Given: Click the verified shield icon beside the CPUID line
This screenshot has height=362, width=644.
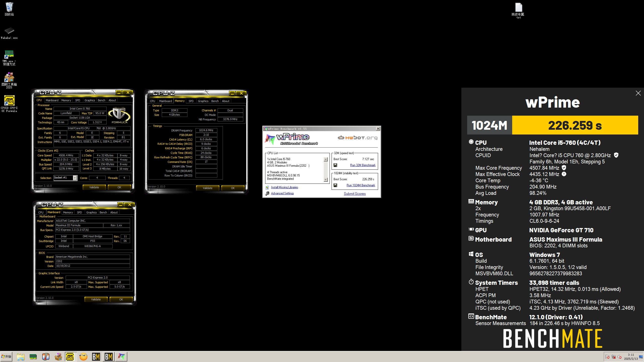Looking at the screenshot, I should [616, 155].
